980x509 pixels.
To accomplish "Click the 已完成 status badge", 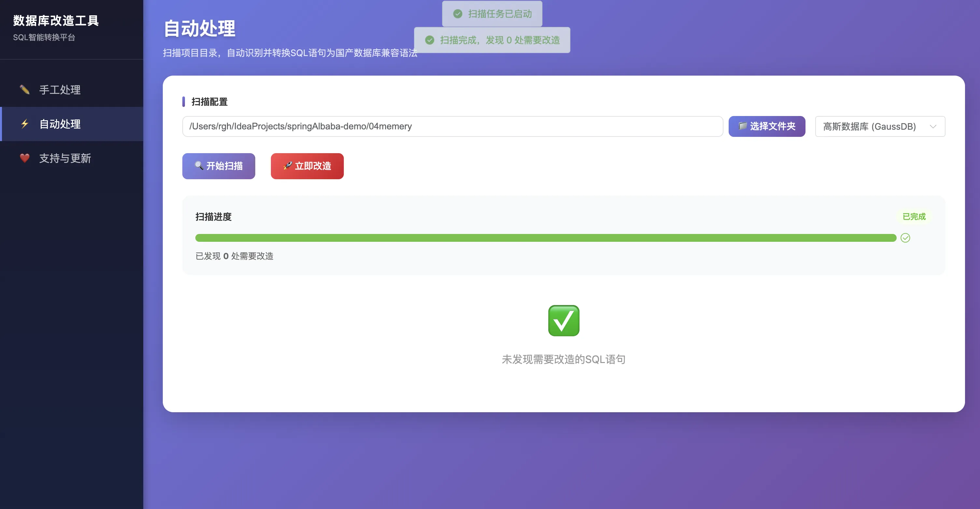I will click(x=914, y=217).
